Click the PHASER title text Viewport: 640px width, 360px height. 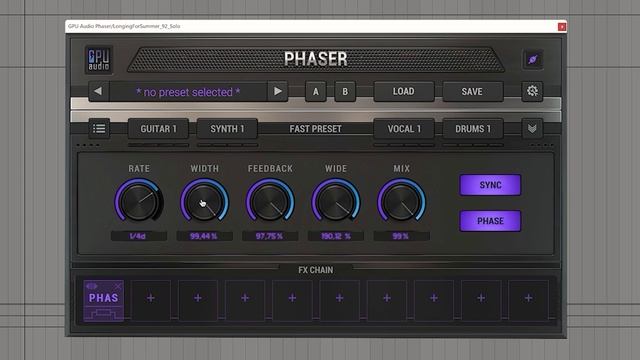click(x=316, y=59)
